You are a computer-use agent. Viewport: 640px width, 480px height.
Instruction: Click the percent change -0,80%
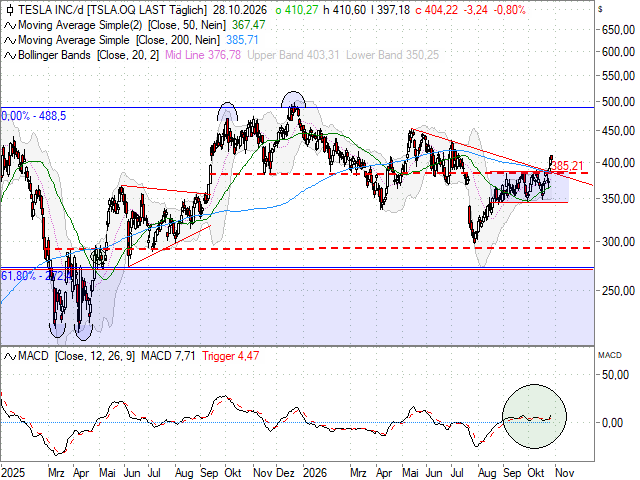[510, 10]
